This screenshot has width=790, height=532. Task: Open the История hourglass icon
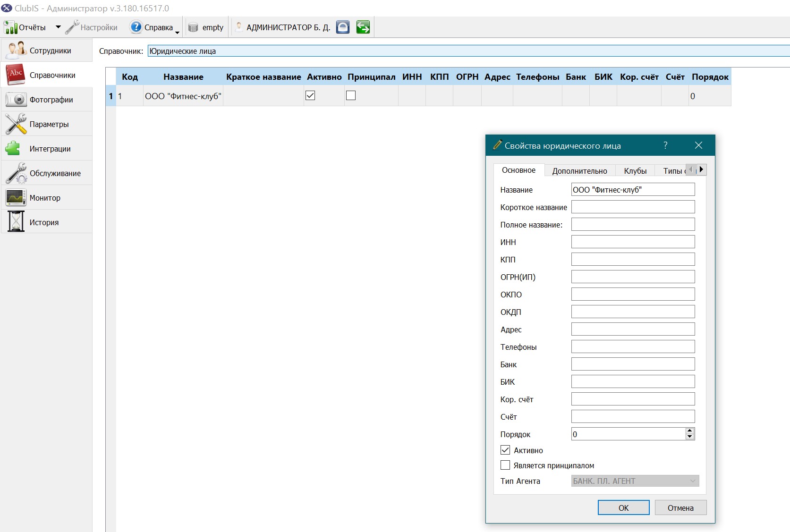(x=16, y=222)
